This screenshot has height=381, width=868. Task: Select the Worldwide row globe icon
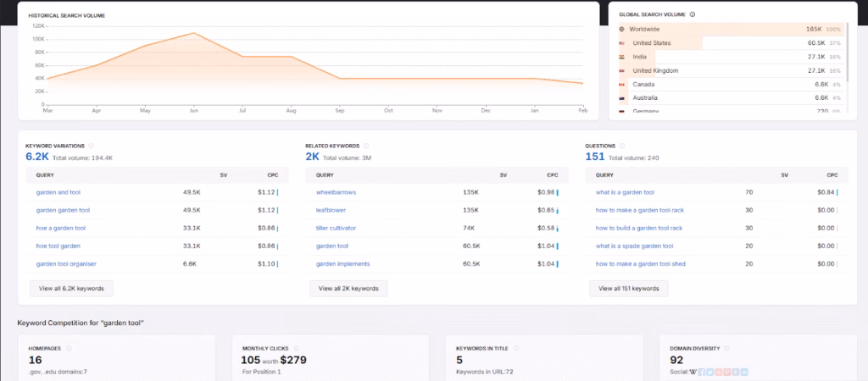tap(621, 29)
